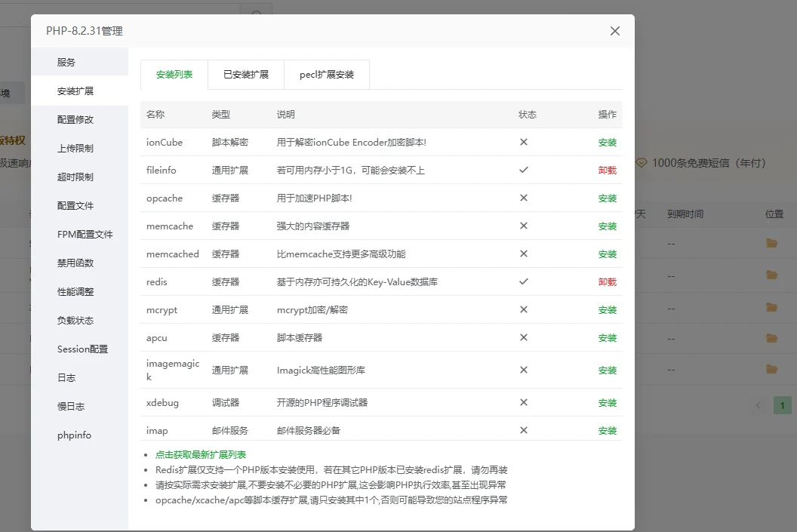Install the memcache extension

[x=607, y=226]
